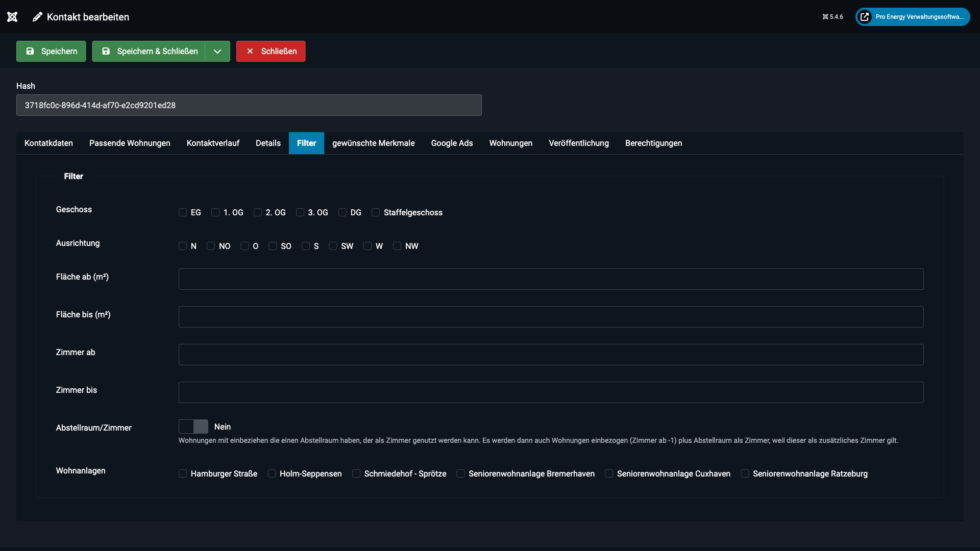Check Seniorenwohnanlage Ratzeburg checkbox
This screenshot has height=551, width=980.
[x=745, y=473]
